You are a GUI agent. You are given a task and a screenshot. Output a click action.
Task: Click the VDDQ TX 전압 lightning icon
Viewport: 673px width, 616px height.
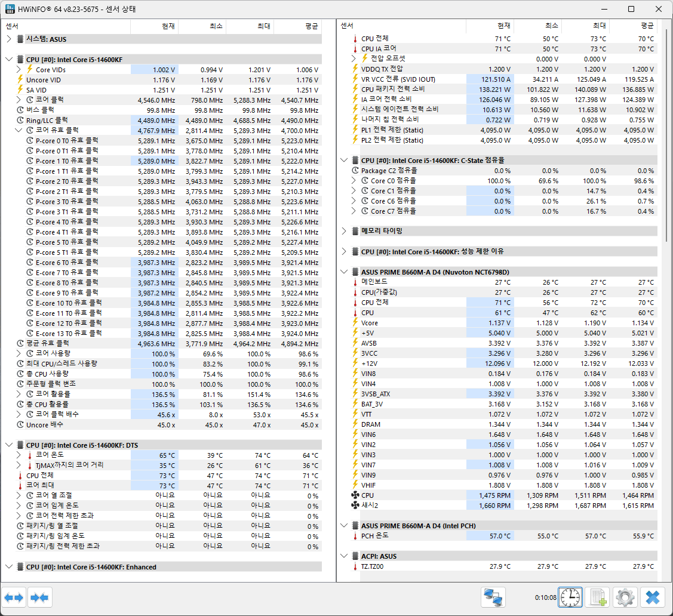pyautogui.click(x=355, y=69)
